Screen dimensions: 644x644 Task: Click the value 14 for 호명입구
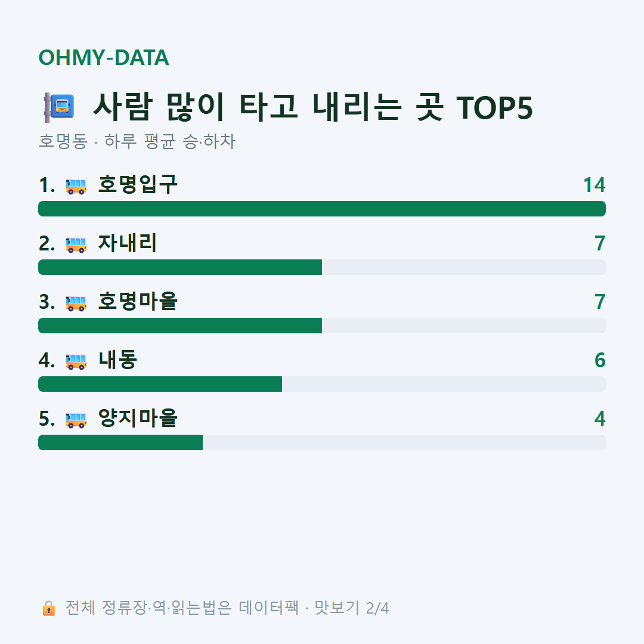click(x=595, y=185)
